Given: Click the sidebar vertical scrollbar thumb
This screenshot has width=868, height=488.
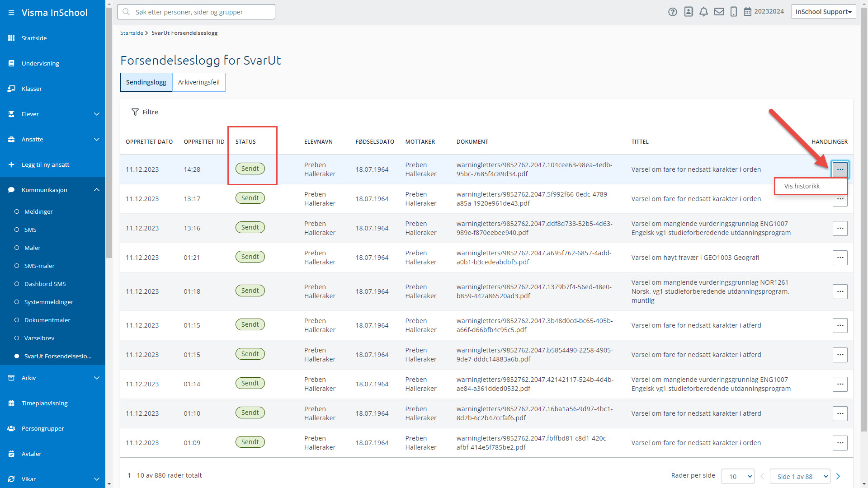Looking at the screenshot, I should click(108, 132).
